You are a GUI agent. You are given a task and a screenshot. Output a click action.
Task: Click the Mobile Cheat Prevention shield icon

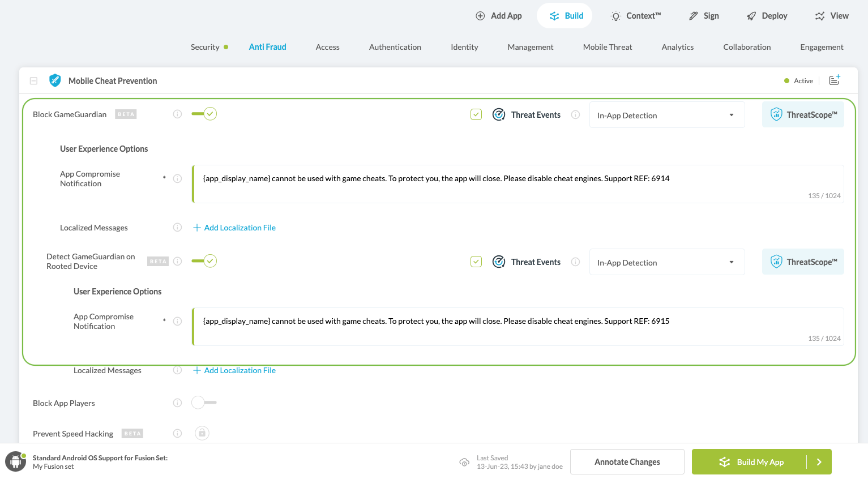tap(55, 80)
